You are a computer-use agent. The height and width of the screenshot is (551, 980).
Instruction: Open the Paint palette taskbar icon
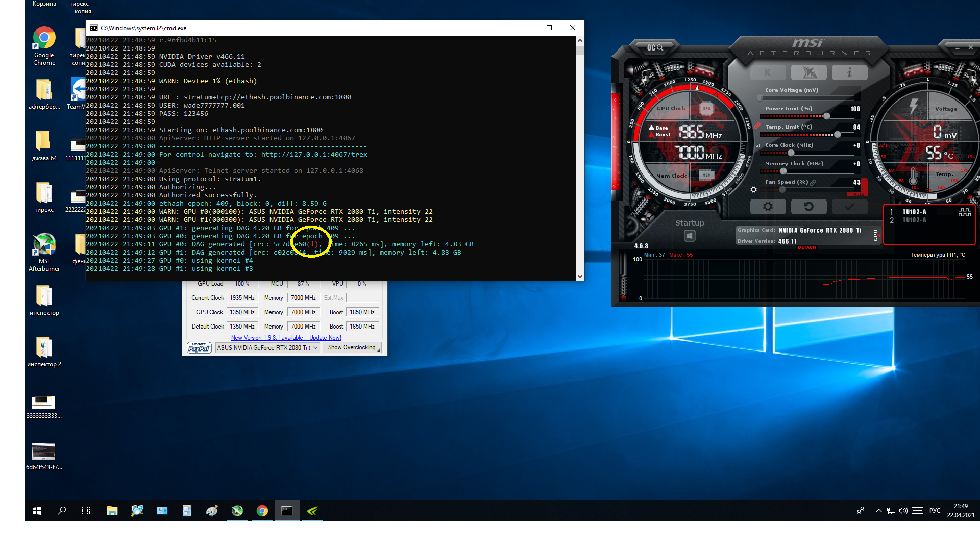pyautogui.click(x=212, y=511)
